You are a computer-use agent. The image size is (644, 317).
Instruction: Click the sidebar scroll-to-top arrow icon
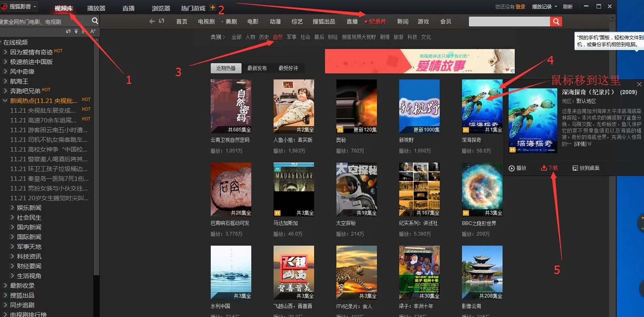[x=76, y=31]
